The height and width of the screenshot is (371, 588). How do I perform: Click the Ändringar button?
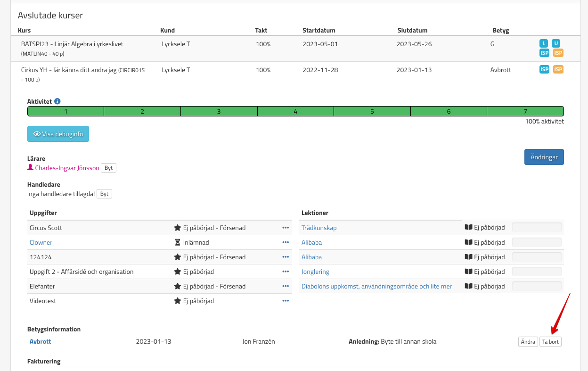[544, 157]
